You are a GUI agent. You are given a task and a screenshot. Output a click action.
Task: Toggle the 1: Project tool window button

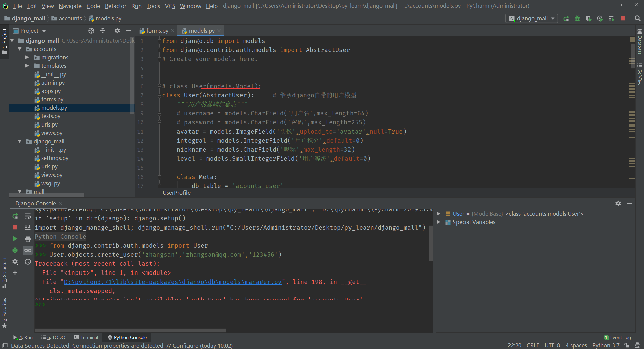coord(4,41)
